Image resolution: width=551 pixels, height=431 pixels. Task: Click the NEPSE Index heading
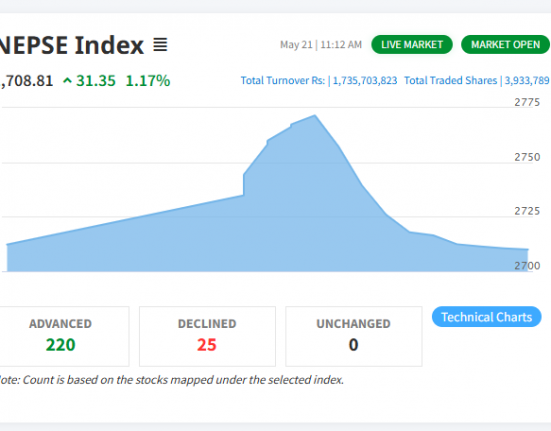pyautogui.click(x=72, y=45)
